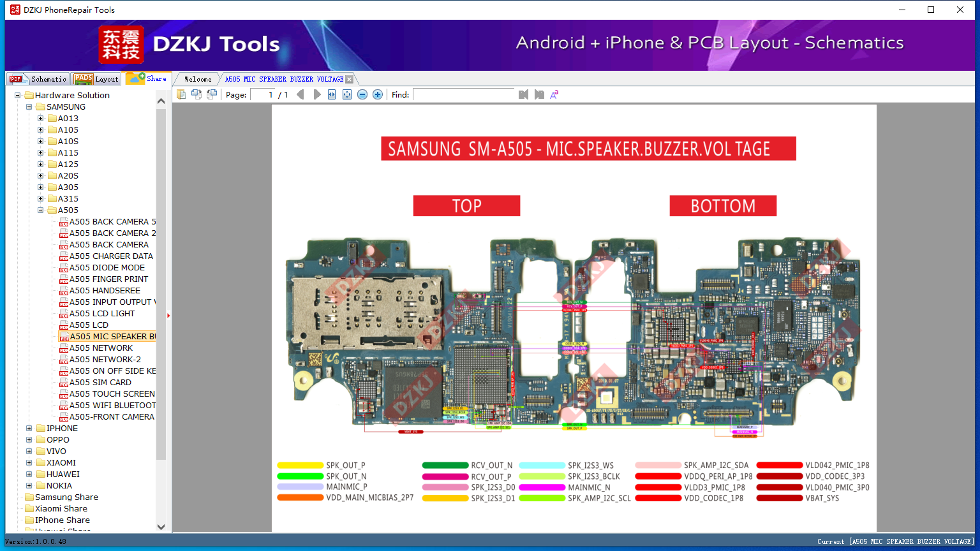Close the A505 MIC SPEAKER BUZZER VOLTAGE tab
This screenshot has width=980, height=551.
[x=349, y=79]
